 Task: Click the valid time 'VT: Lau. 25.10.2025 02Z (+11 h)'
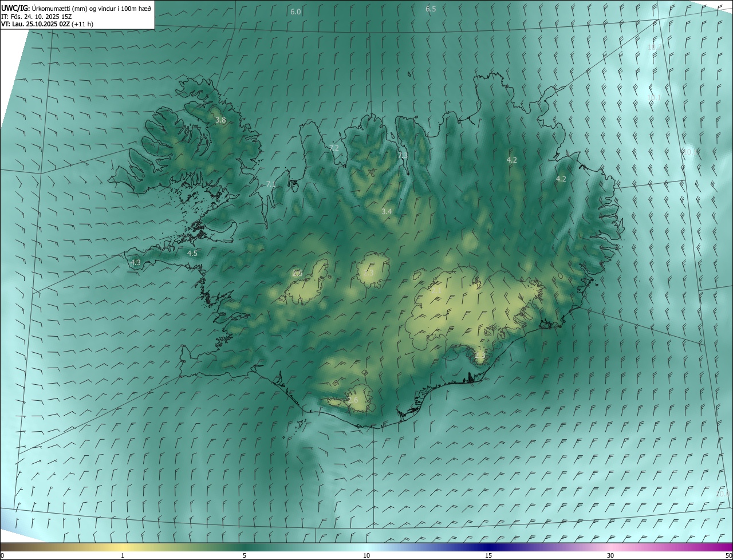coord(48,24)
